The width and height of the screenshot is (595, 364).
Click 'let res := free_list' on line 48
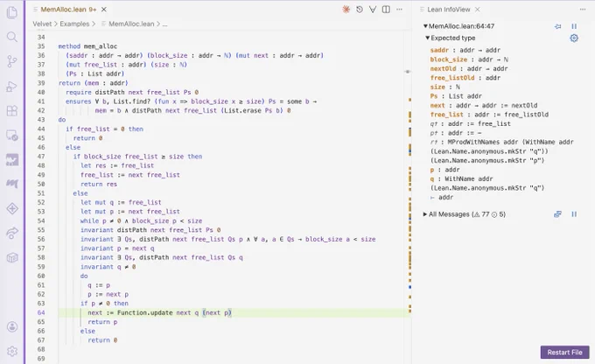(117, 165)
